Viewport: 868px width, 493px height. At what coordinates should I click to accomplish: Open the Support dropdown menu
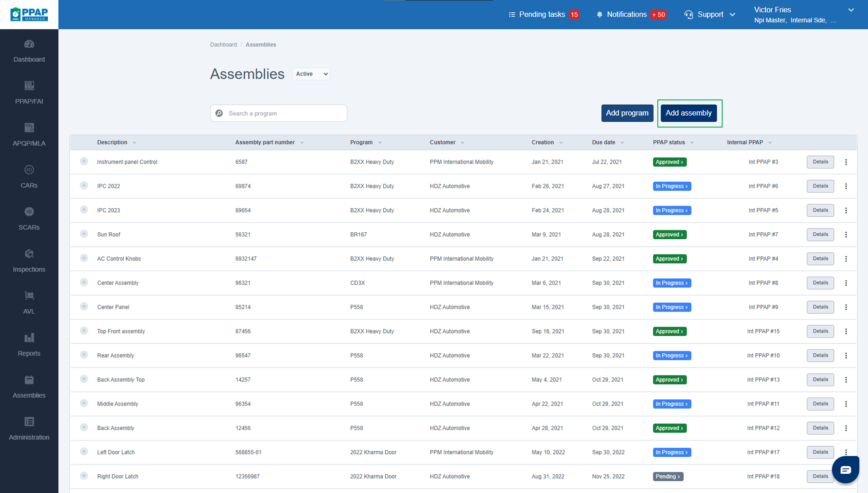coord(710,14)
